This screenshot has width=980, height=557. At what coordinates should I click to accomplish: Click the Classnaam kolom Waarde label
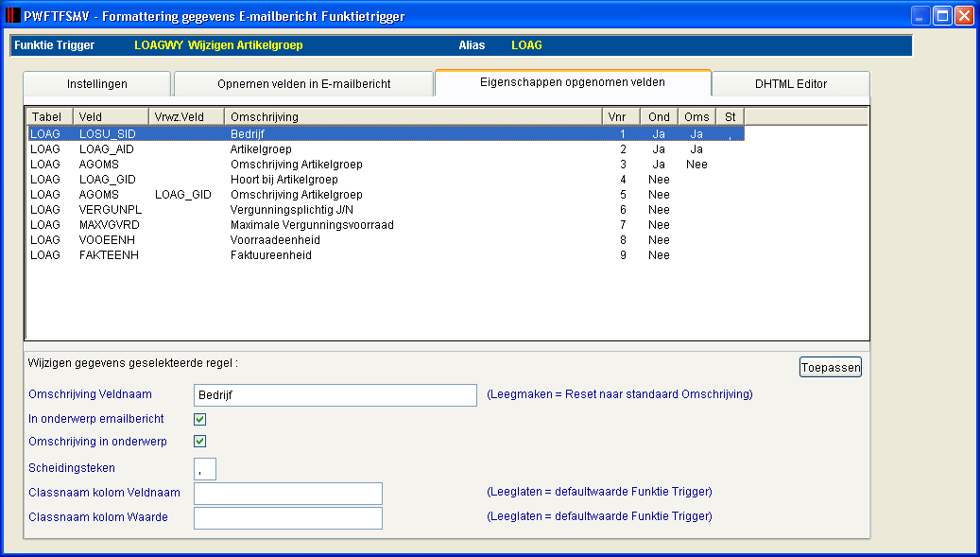(x=98, y=517)
